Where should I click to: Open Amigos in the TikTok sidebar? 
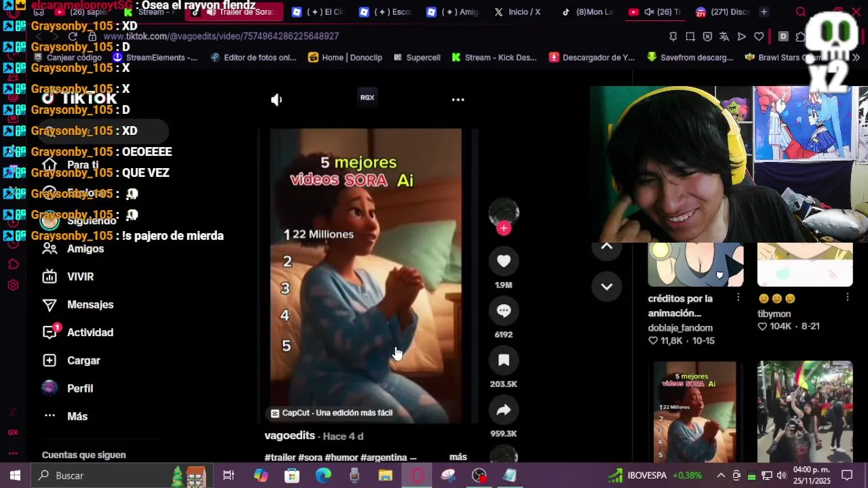(85, 249)
